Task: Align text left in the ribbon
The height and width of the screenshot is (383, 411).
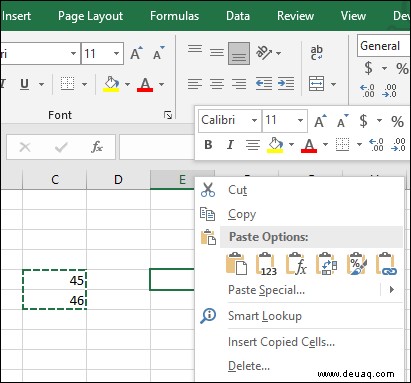Action: pos(195,84)
